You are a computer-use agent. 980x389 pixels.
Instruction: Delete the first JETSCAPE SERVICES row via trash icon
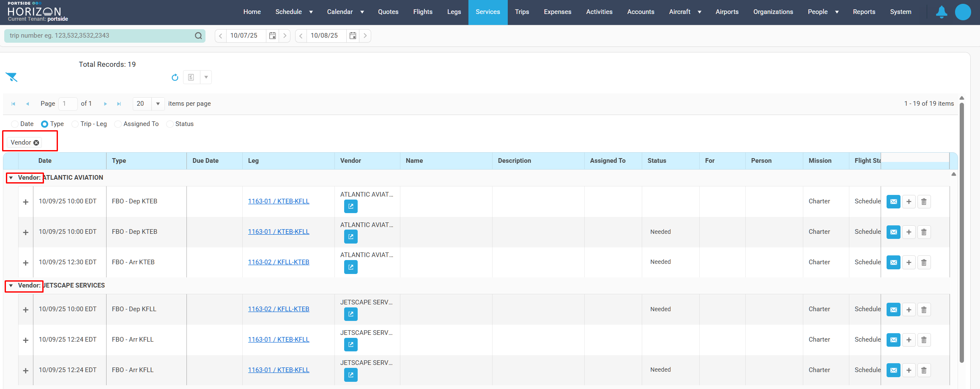pos(924,310)
